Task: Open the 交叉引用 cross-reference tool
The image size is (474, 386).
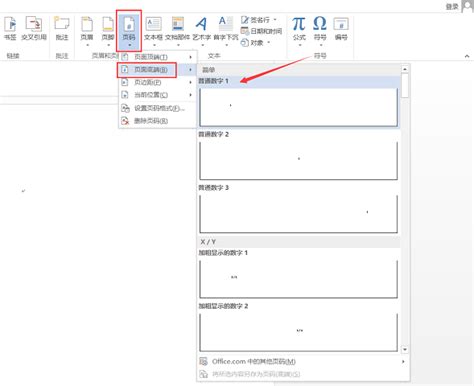Action: coord(34,29)
